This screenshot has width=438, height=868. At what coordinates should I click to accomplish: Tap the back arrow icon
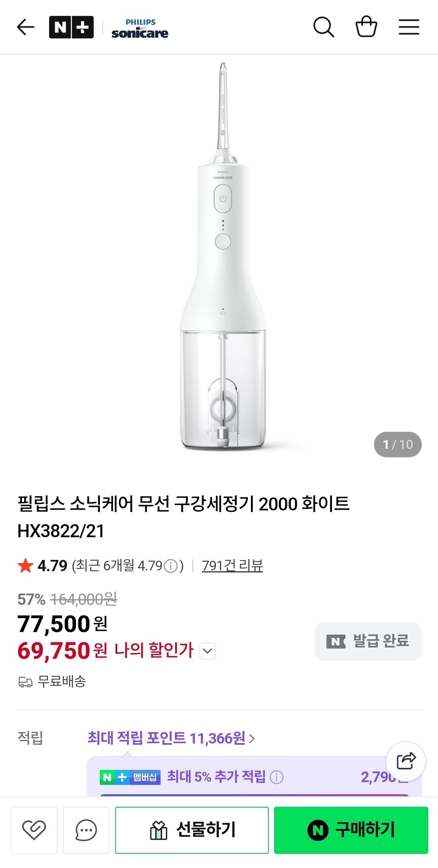pyautogui.click(x=26, y=27)
